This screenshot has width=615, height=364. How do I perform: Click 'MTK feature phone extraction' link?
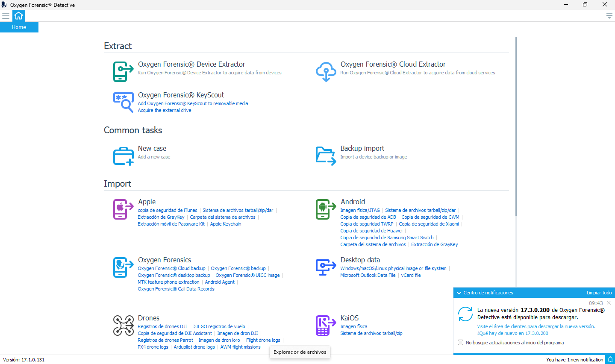coord(168,282)
